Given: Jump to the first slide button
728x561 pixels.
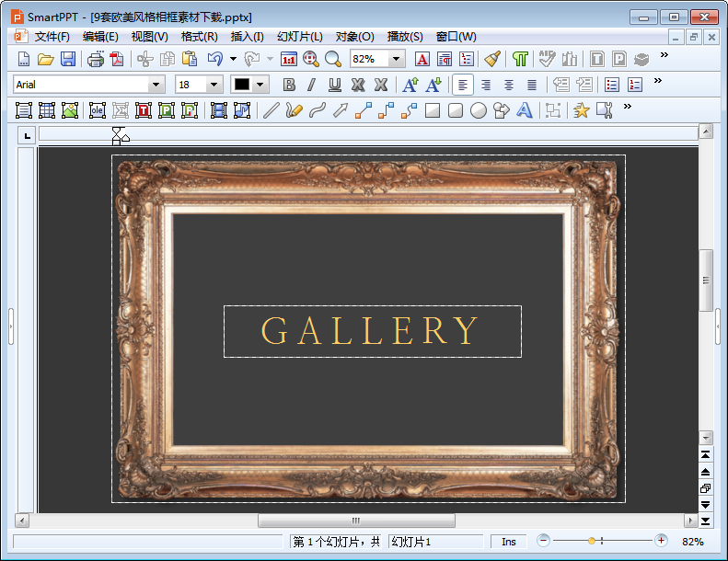Looking at the screenshot, I should pyautogui.click(x=705, y=454).
